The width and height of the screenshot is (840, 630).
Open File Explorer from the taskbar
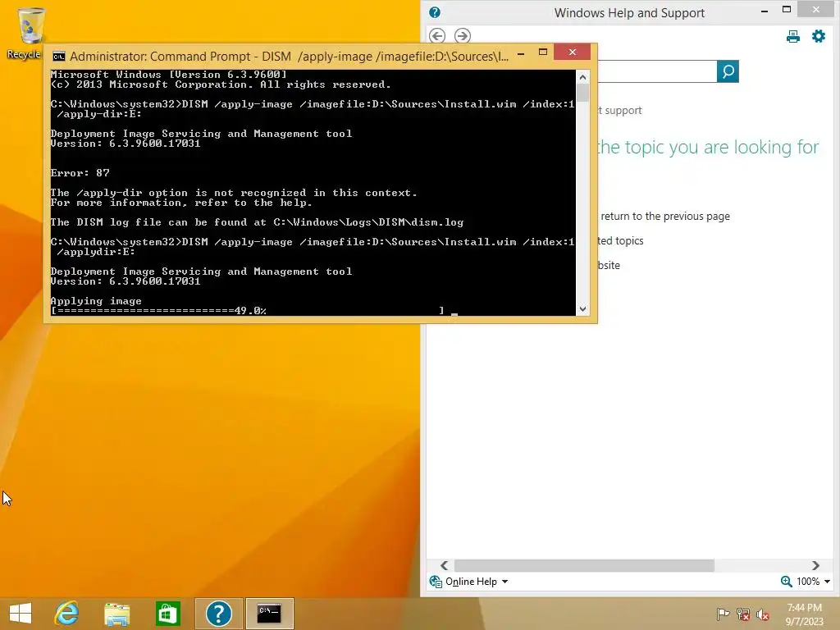[117, 614]
